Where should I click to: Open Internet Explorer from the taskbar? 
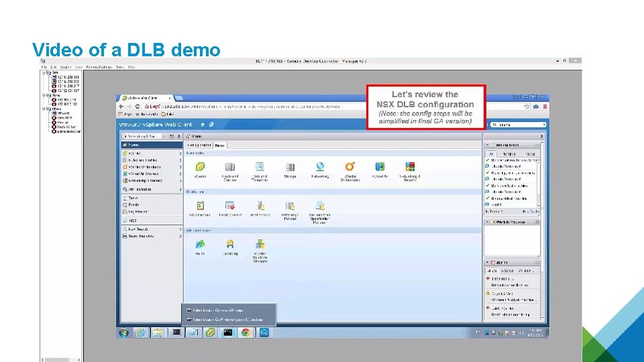pyautogui.click(x=140, y=333)
